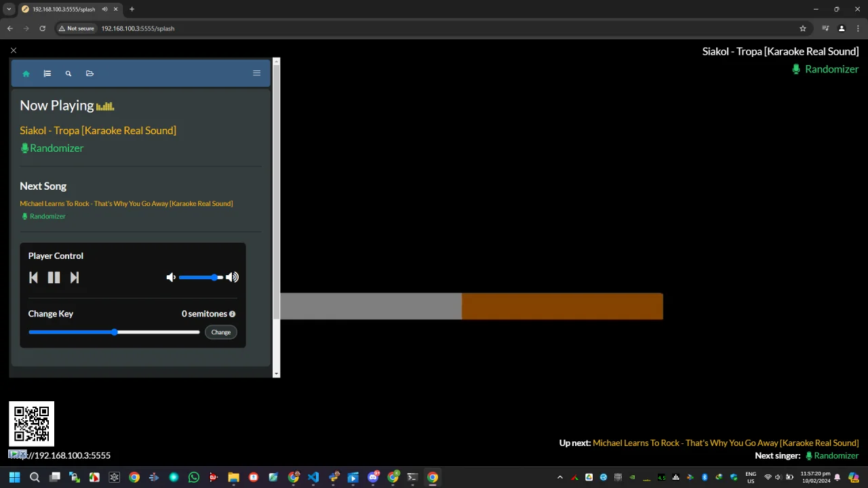
Task: Open Chrome three-dot menu
Action: coord(859,28)
